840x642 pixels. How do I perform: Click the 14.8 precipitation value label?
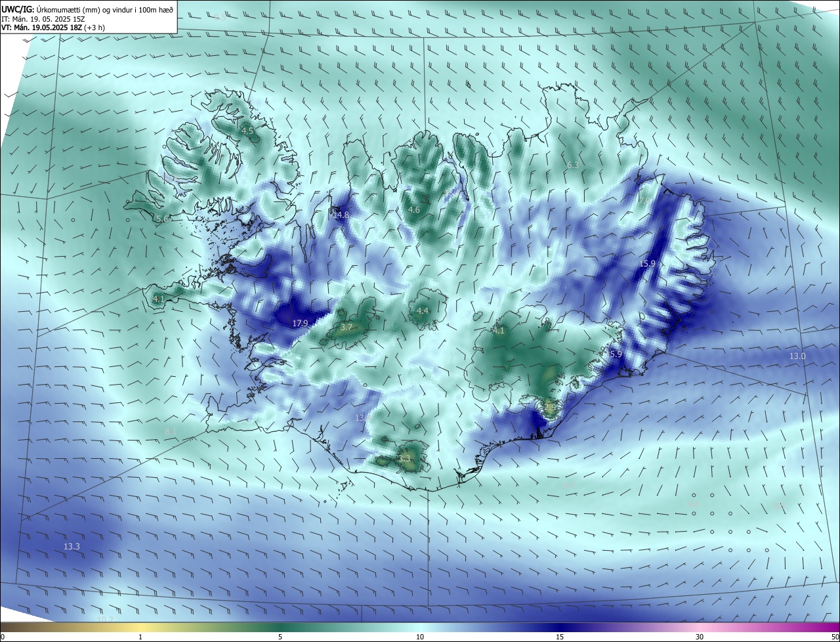pos(341,215)
